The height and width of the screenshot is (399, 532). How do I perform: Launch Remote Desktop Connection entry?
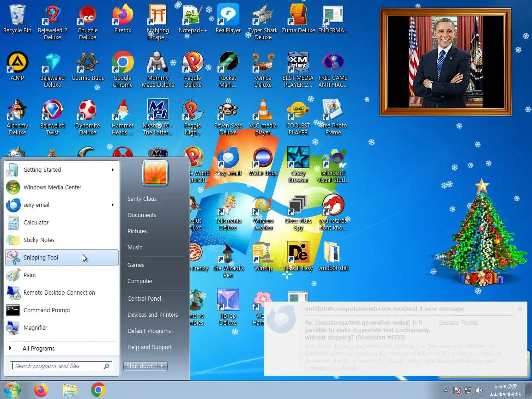click(62, 292)
